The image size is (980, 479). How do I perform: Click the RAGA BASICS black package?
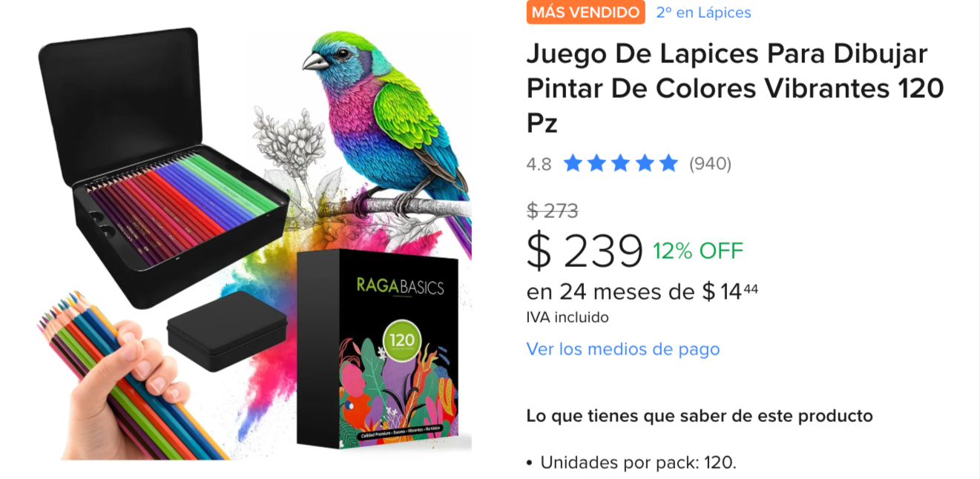pyautogui.click(x=378, y=350)
